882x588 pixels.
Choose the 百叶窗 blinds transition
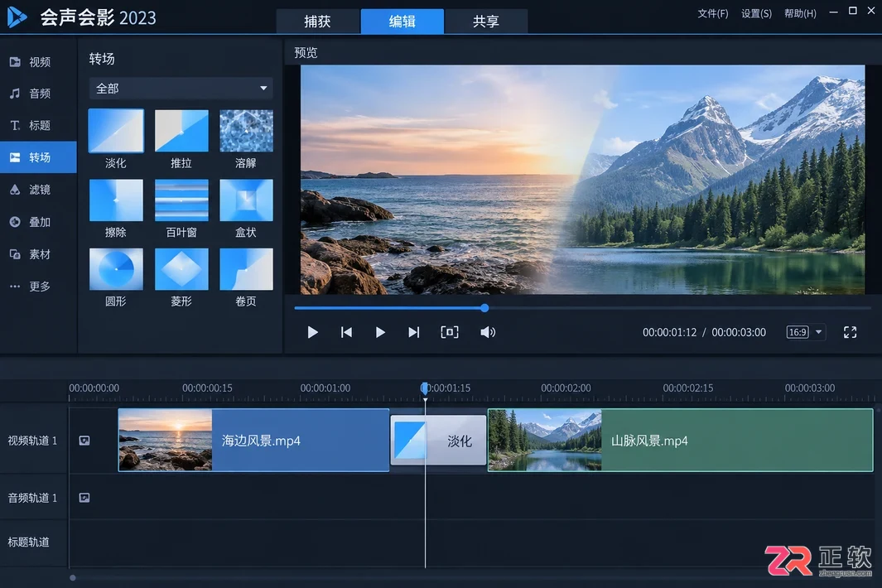click(x=181, y=200)
